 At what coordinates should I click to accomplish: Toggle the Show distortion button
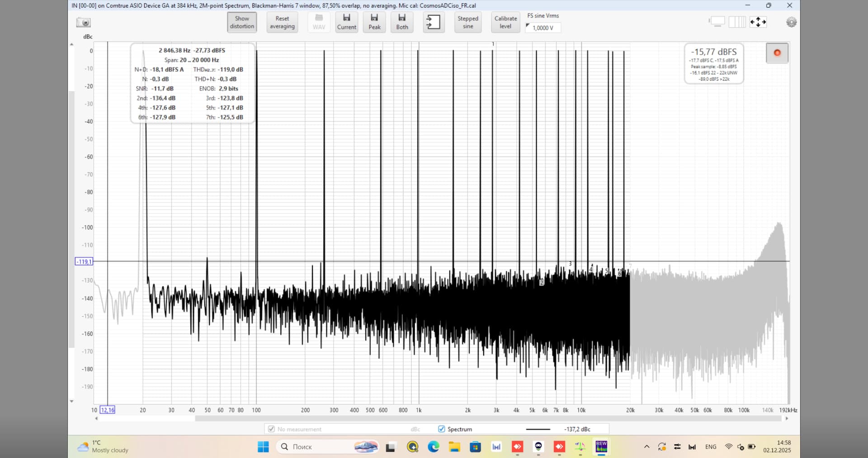(x=242, y=22)
